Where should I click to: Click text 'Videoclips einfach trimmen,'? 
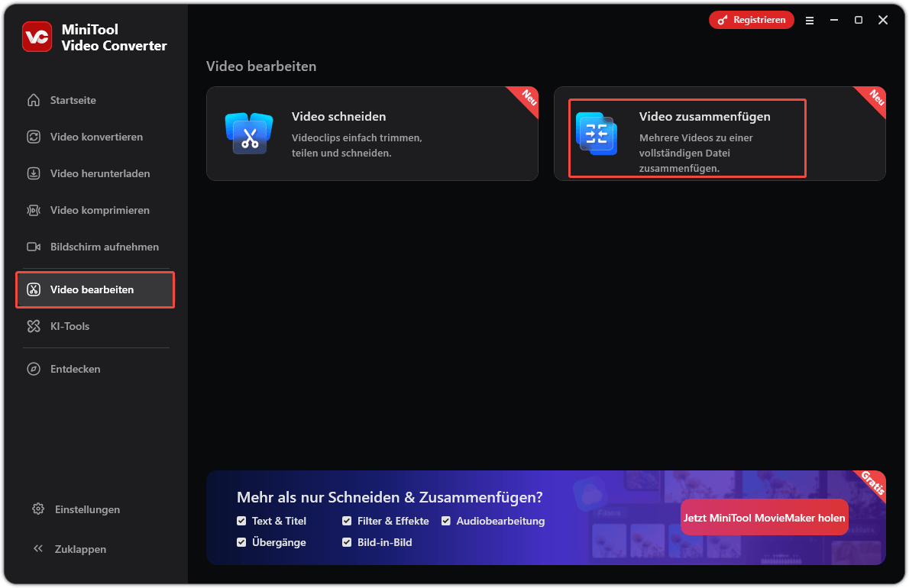pos(357,138)
